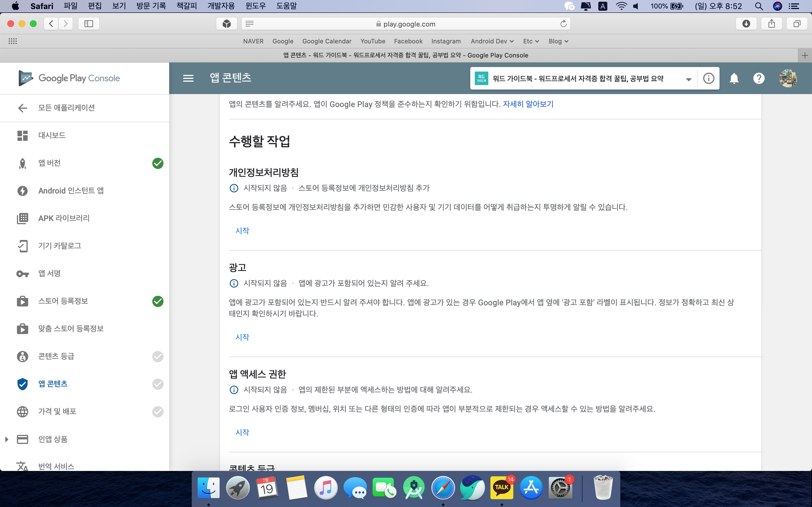The width and height of the screenshot is (812, 507).
Task: Open the app selector dropdown
Action: pos(688,79)
